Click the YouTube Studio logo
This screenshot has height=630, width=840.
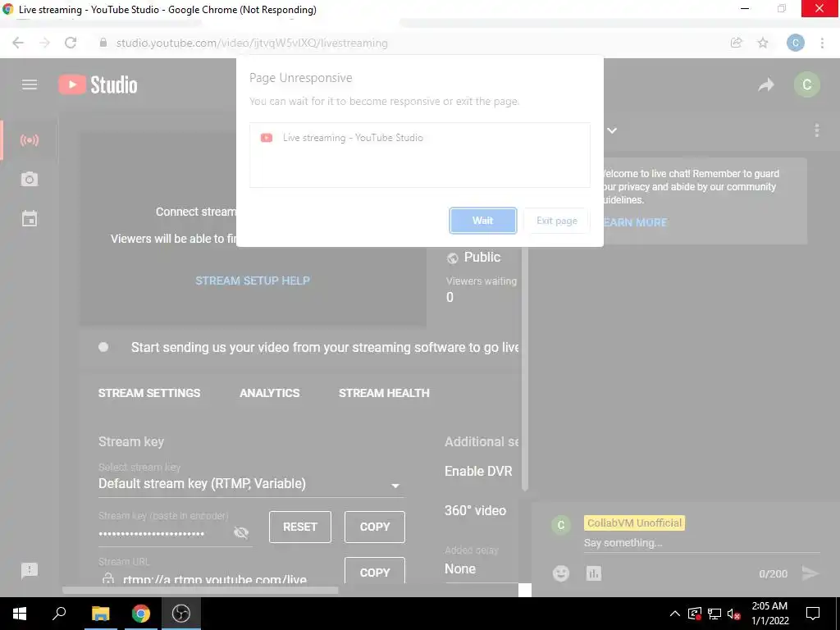pyautogui.click(x=98, y=84)
